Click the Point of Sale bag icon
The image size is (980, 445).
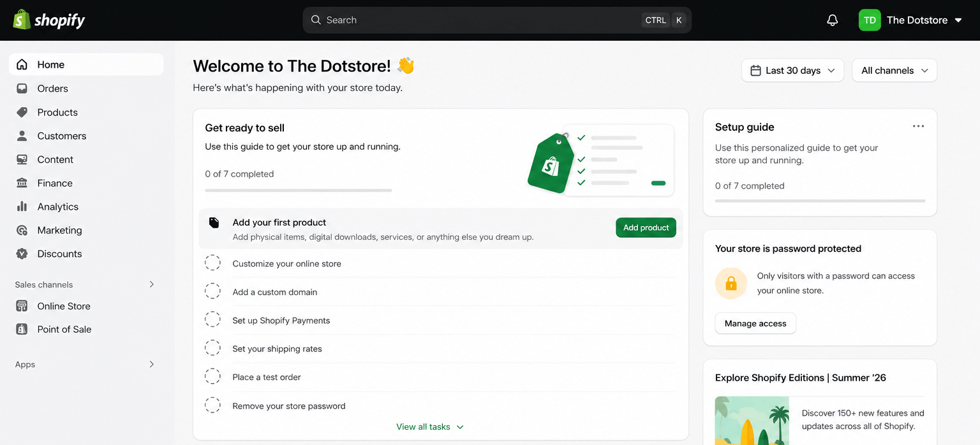tap(22, 329)
